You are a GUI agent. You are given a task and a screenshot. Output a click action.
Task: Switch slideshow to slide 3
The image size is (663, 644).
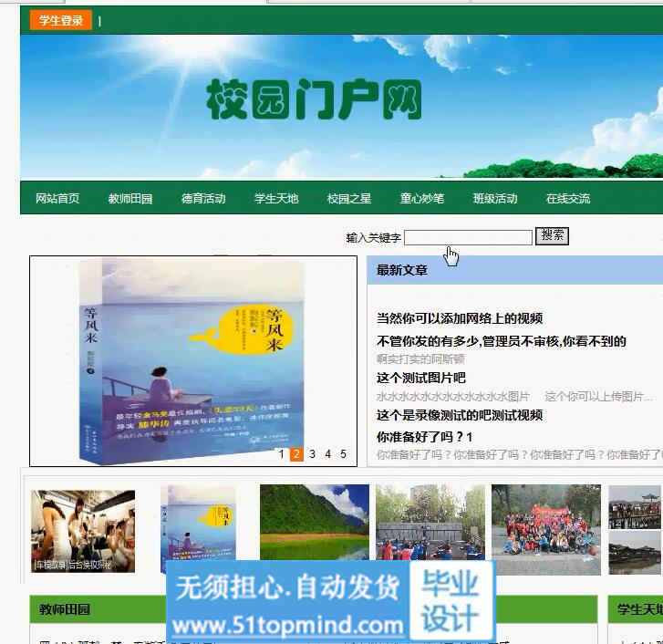tap(312, 454)
